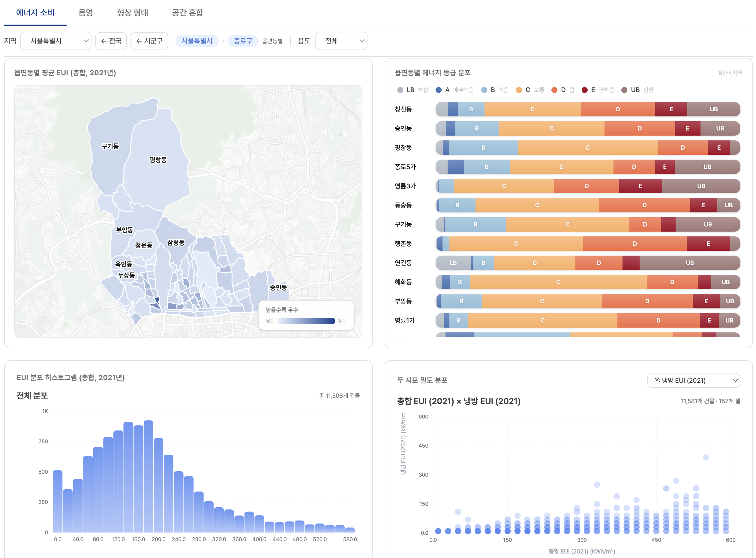The image size is (756, 558).
Task: Select the 서울특별시 breadcrumb chip
Action: [197, 41]
